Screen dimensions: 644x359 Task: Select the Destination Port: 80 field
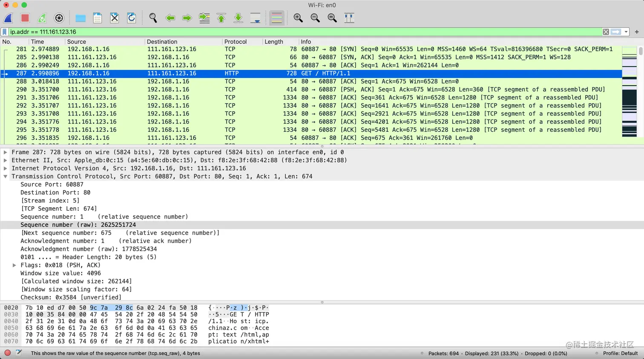point(55,193)
